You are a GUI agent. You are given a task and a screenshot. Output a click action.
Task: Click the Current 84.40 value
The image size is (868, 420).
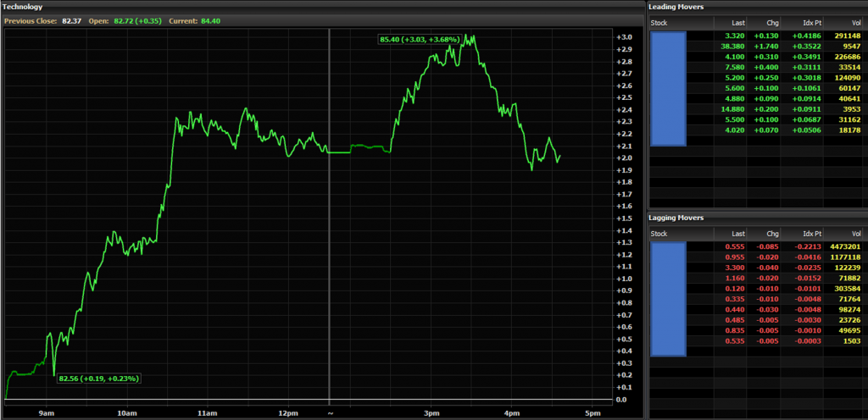pyautogui.click(x=206, y=20)
